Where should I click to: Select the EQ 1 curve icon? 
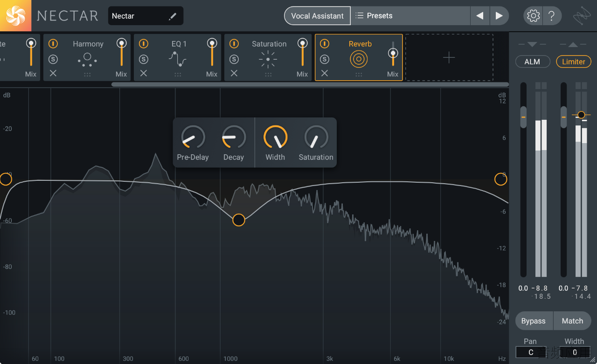[178, 59]
